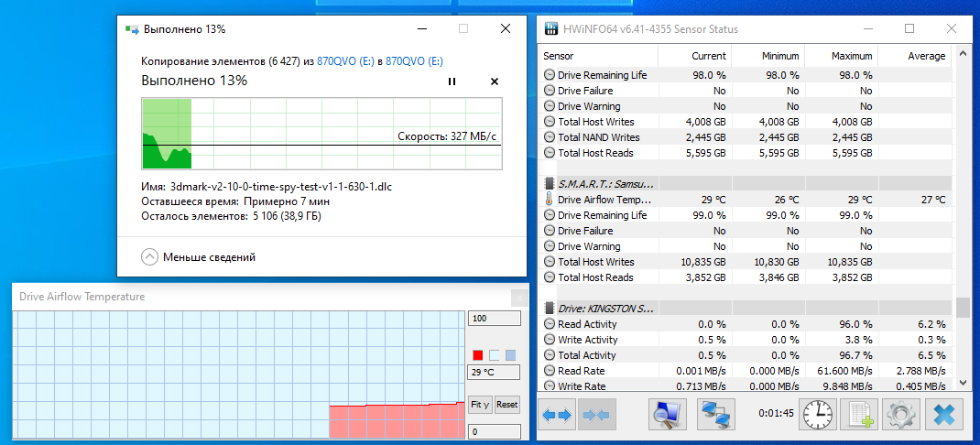Click the scrollbar down arrow in HWiNFO
Image resolution: width=980 pixels, height=445 pixels.
pos(962,385)
